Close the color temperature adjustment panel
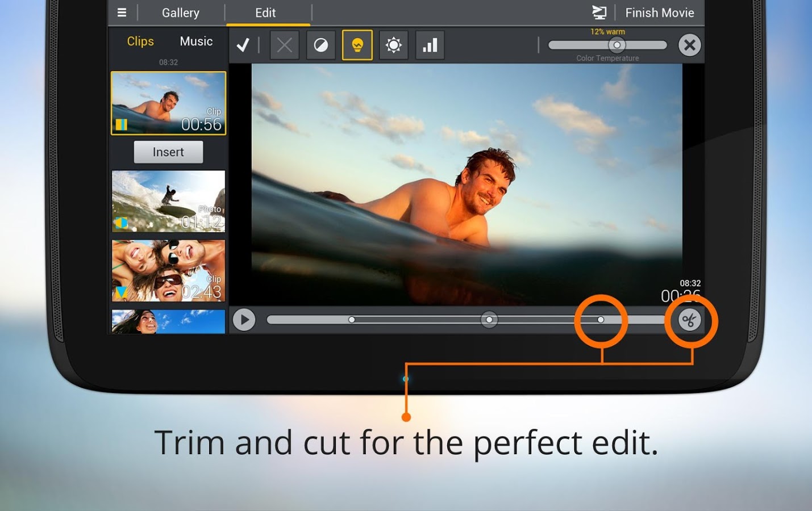 pyautogui.click(x=689, y=45)
